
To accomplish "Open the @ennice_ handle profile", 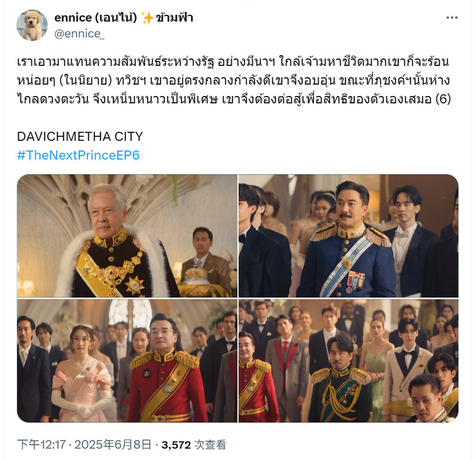I will (79, 34).
